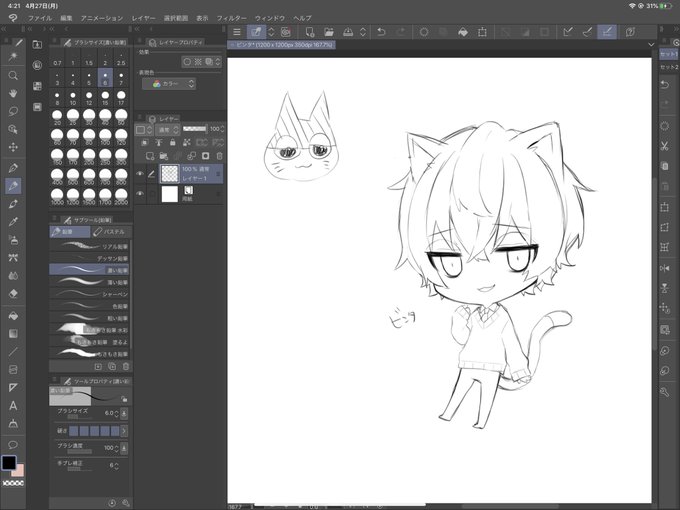This screenshot has width=680, height=510.
Task: Open the アニメーション menu
Action: tap(102, 18)
